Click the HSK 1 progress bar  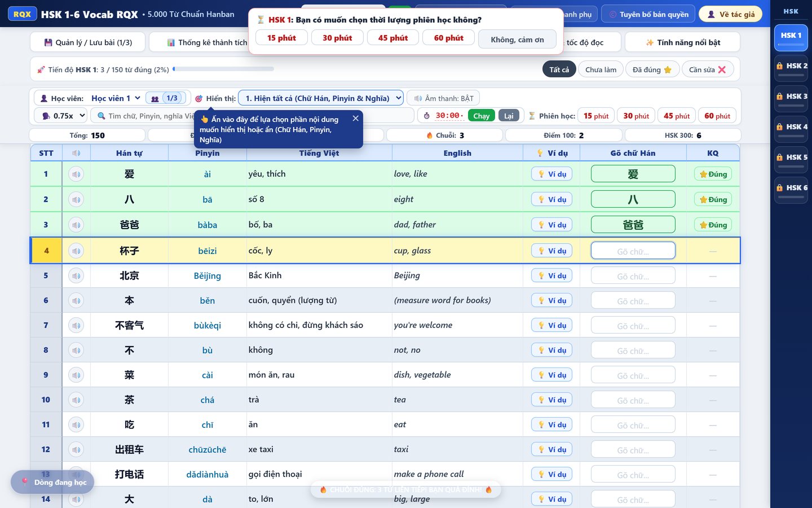(224, 69)
